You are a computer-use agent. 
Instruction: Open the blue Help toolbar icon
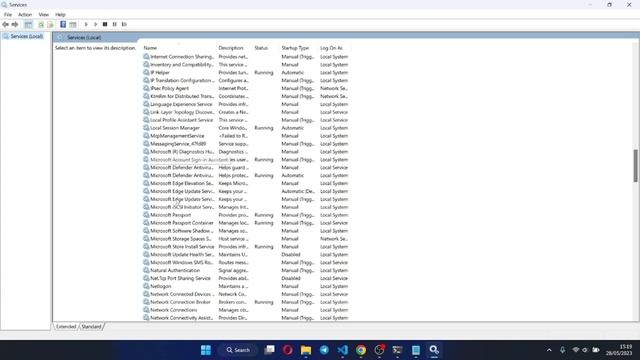pyautogui.click(x=63, y=24)
